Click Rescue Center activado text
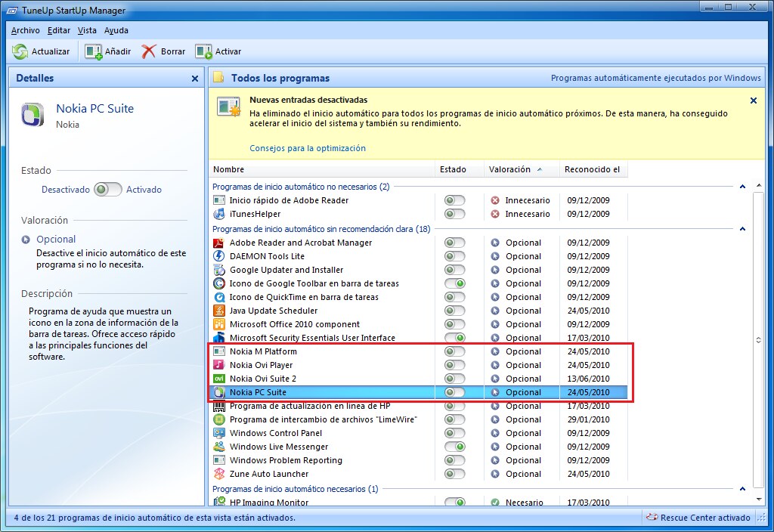This screenshot has width=774, height=532. point(705,518)
